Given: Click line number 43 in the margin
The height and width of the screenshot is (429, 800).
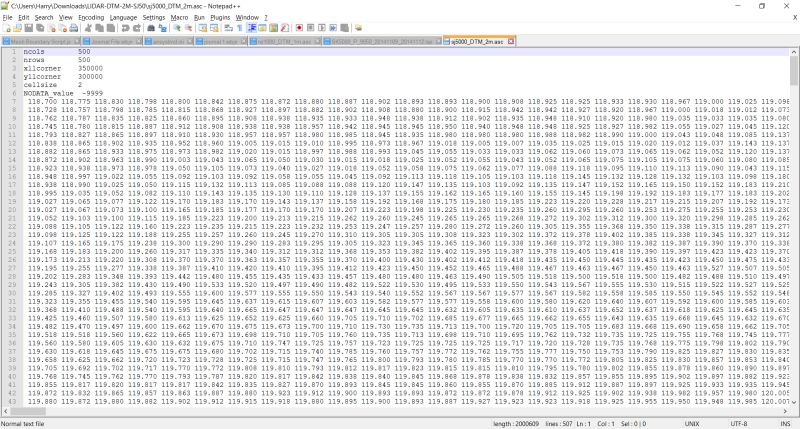Looking at the screenshot, I should point(12,401).
